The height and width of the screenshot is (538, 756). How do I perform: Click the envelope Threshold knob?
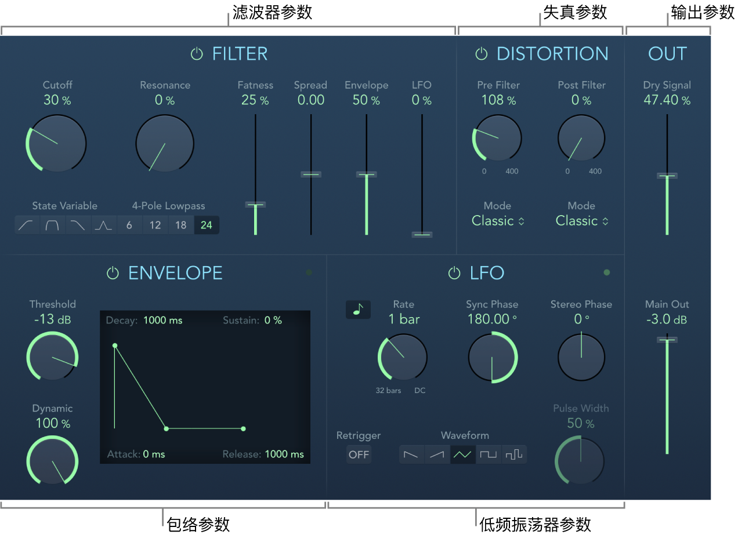52,356
